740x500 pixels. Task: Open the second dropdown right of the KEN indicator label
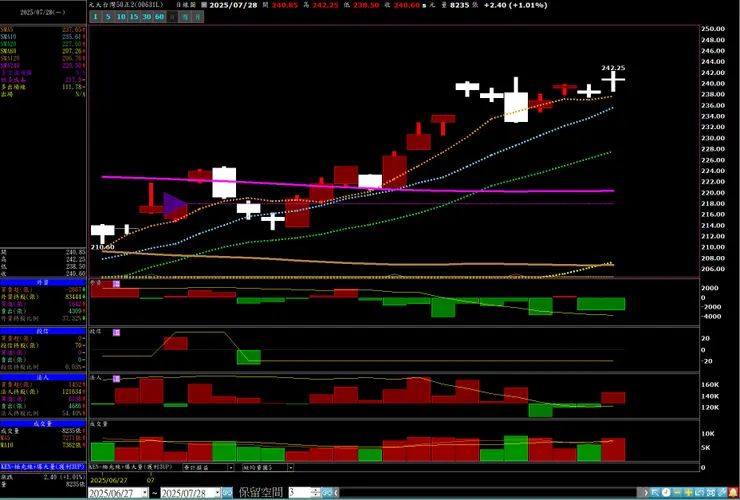[x=291, y=467]
